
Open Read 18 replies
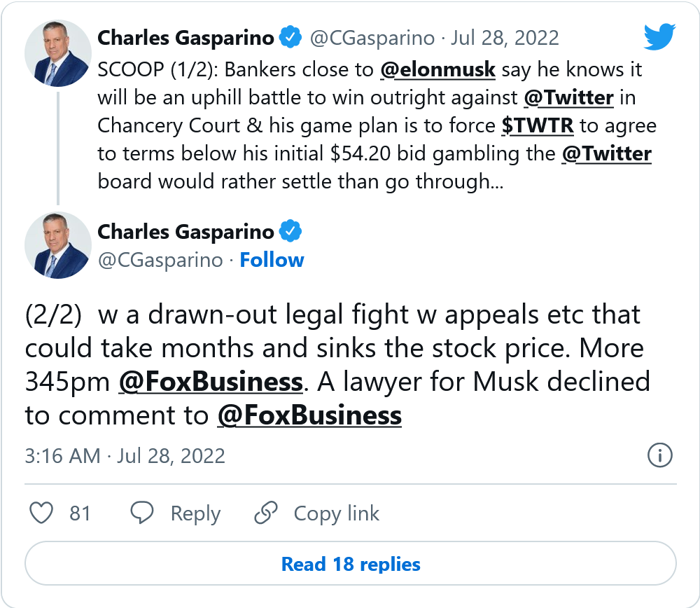pos(351,564)
